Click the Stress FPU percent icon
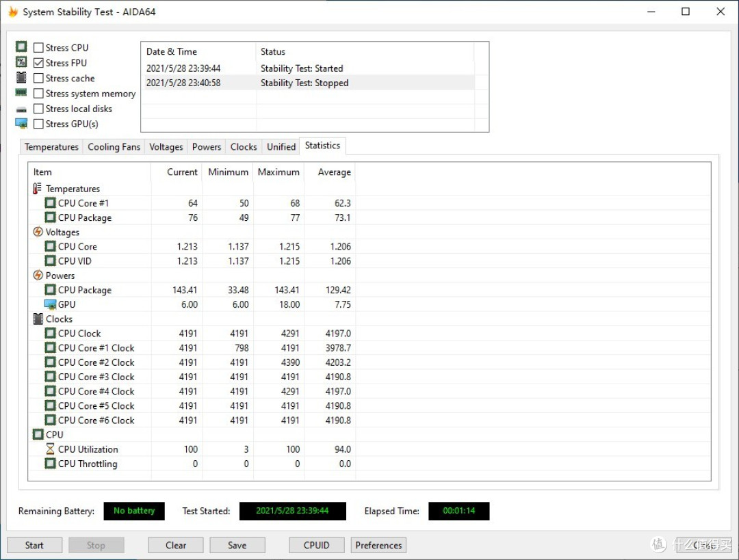 [x=21, y=62]
